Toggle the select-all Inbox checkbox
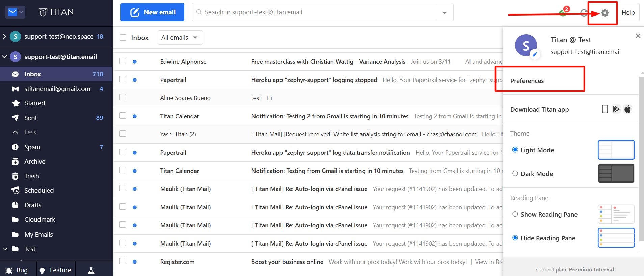Image resolution: width=644 pixels, height=276 pixels. coord(123,38)
